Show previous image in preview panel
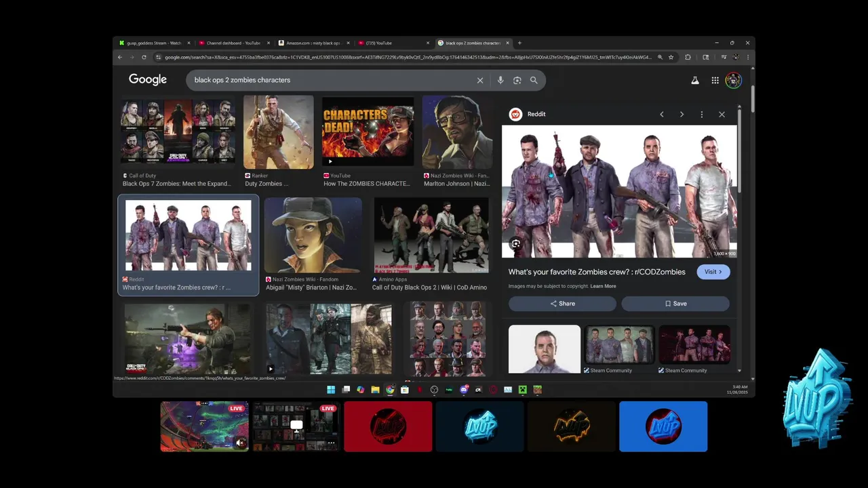The image size is (868, 488). (662, 114)
